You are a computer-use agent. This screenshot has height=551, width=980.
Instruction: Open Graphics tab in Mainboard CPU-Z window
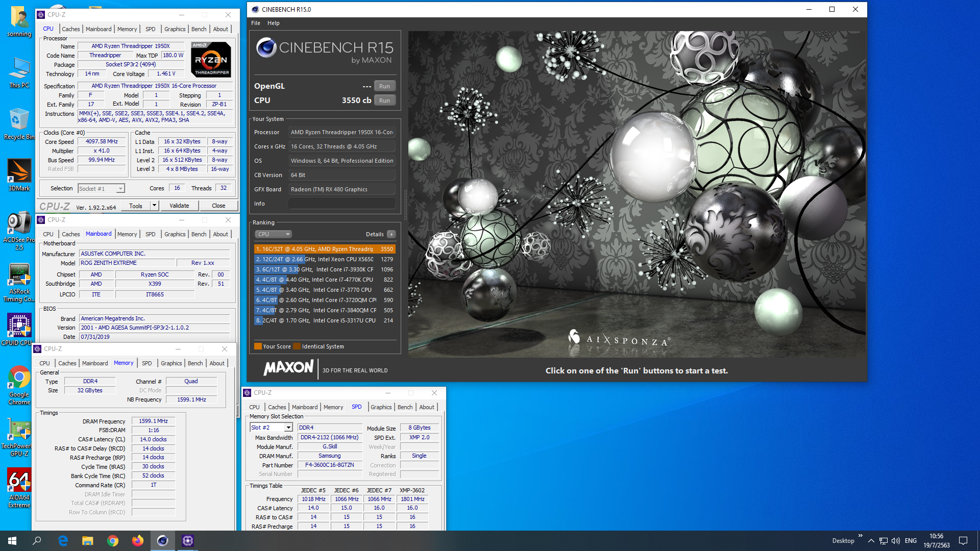(x=175, y=234)
